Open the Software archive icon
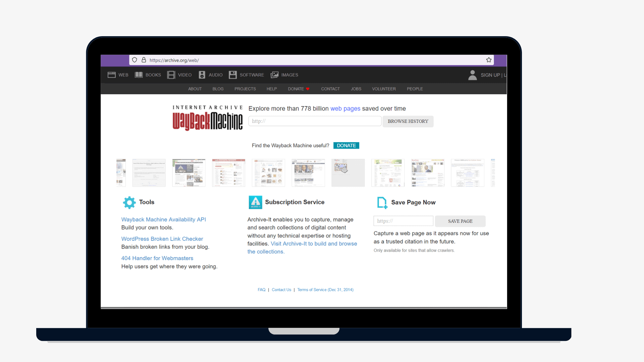Screen dimensions: 644x362 232,75
